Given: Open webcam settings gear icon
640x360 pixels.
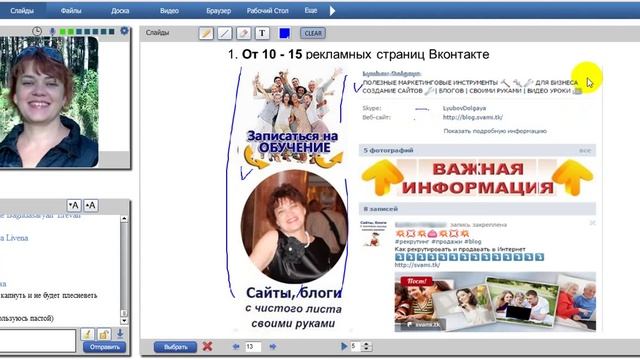Looking at the screenshot, I should click(x=124, y=31).
